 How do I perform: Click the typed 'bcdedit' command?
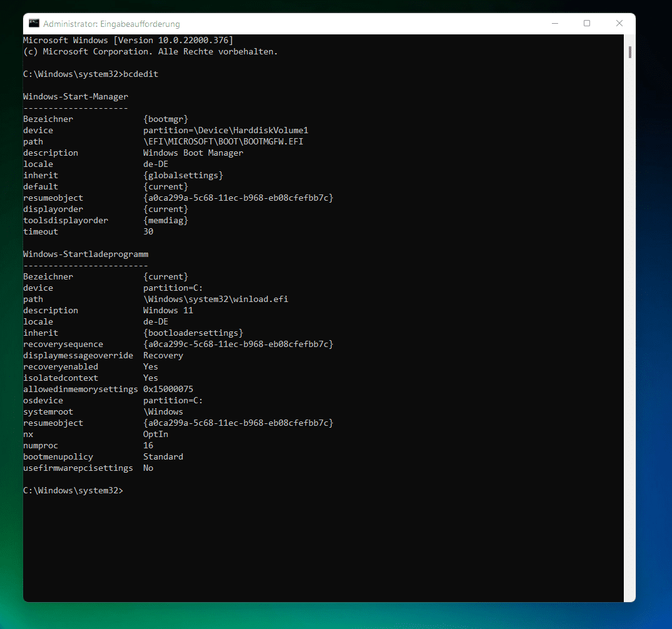point(141,74)
